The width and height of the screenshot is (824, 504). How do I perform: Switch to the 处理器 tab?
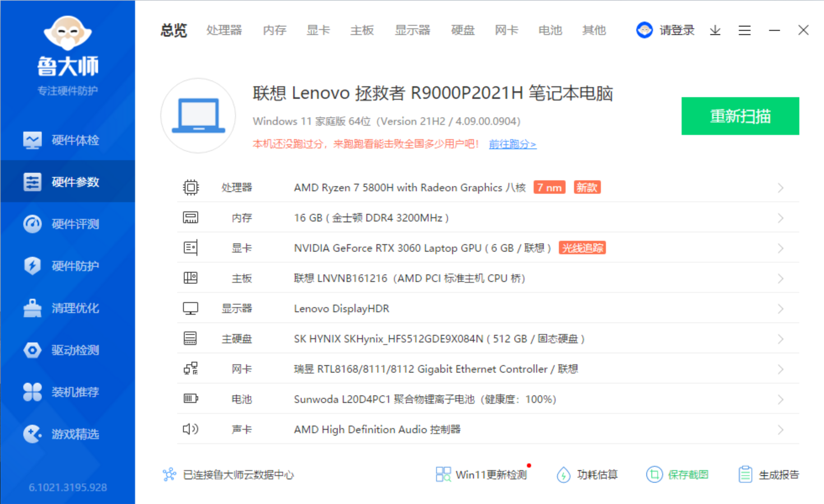pyautogui.click(x=224, y=30)
